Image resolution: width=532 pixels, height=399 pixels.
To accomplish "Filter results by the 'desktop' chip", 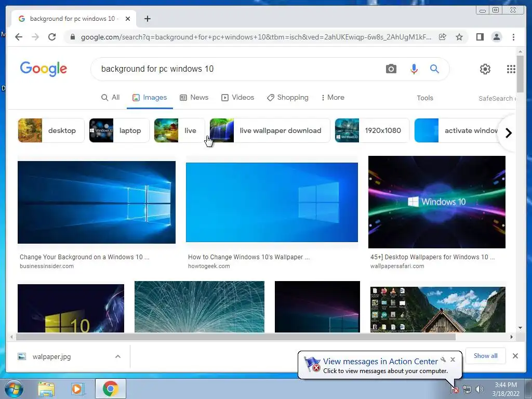I will pyautogui.click(x=51, y=130).
